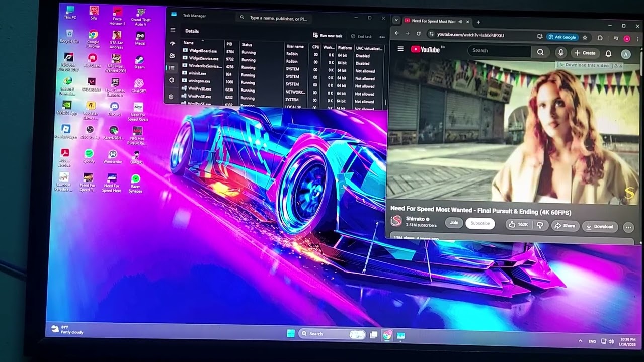The image size is (644, 362).
Task: Open Razer Synapse desktop icon
Action: point(135,184)
